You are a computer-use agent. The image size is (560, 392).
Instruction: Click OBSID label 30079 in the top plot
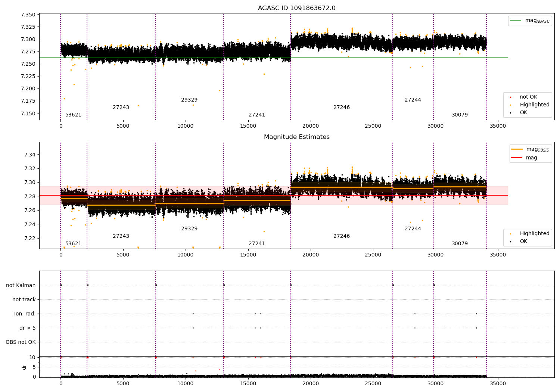point(460,115)
